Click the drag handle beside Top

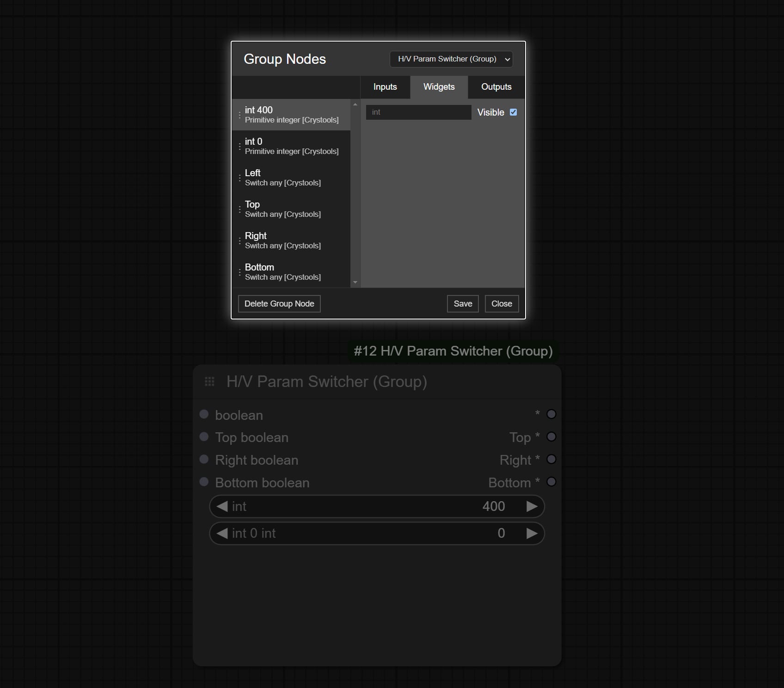coord(239,209)
